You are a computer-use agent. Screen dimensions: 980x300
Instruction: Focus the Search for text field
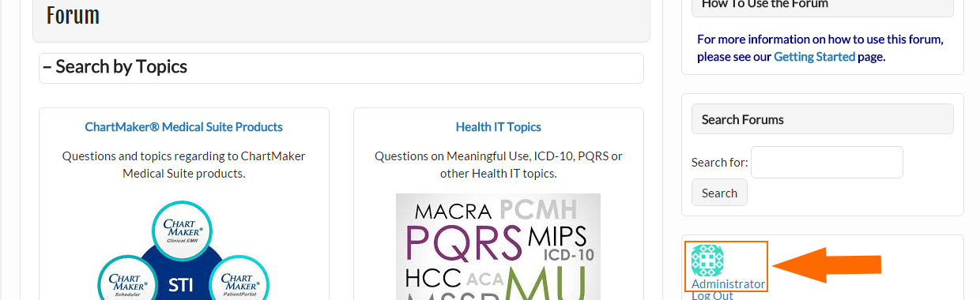pos(827,162)
